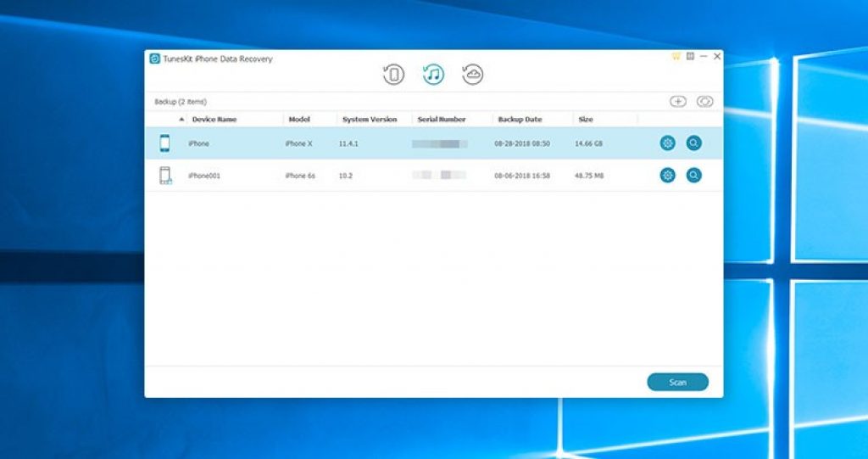The height and width of the screenshot is (459, 868).
Task: Click the '14.66 GB' size cell
Action: click(588, 143)
